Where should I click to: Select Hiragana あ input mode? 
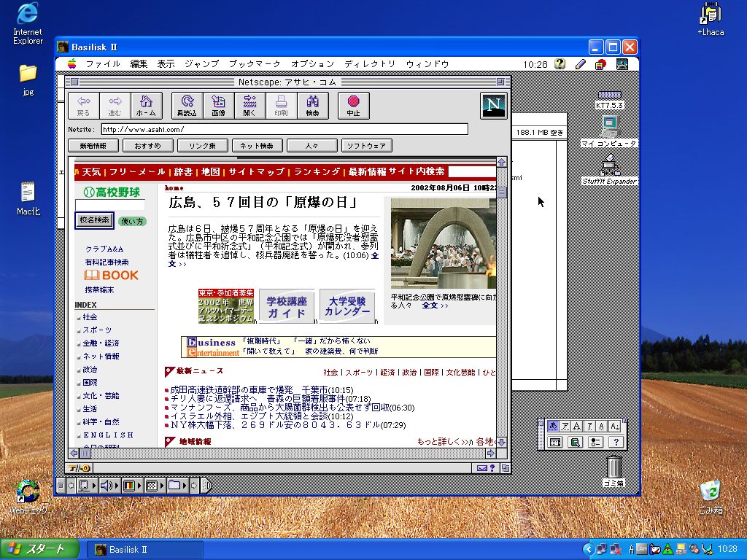coord(553,426)
